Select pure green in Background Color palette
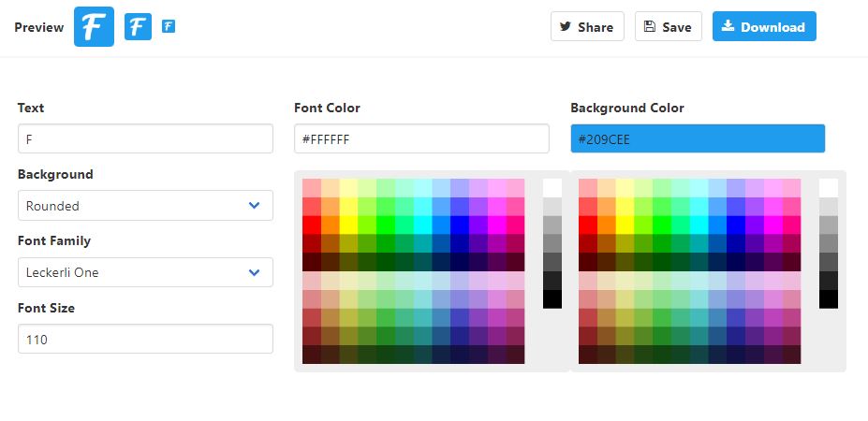 (x=662, y=225)
